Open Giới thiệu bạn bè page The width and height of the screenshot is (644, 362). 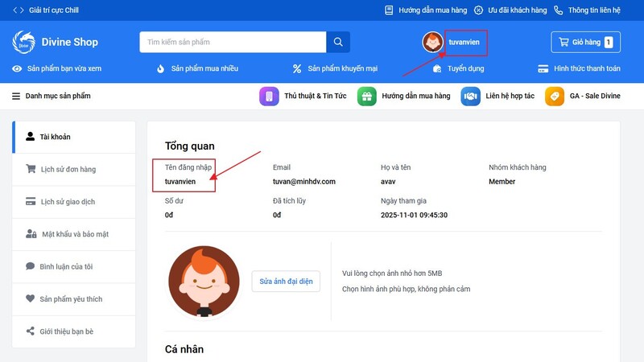[x=74, y=331]
